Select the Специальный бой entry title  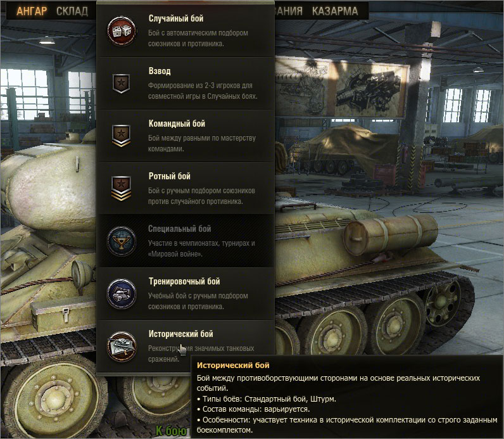[x=179, y=229]
